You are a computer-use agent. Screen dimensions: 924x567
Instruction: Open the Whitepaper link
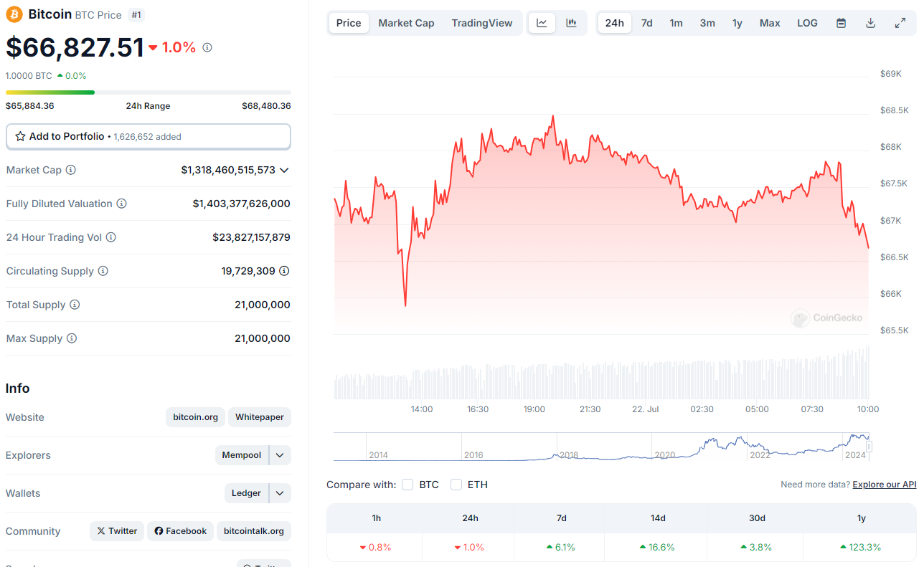(260, 417)
